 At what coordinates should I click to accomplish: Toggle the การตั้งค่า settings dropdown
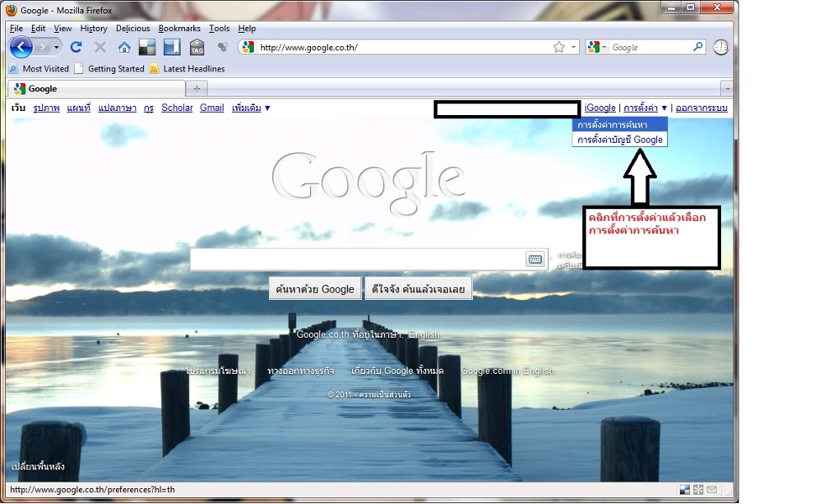tap(645, 108)
